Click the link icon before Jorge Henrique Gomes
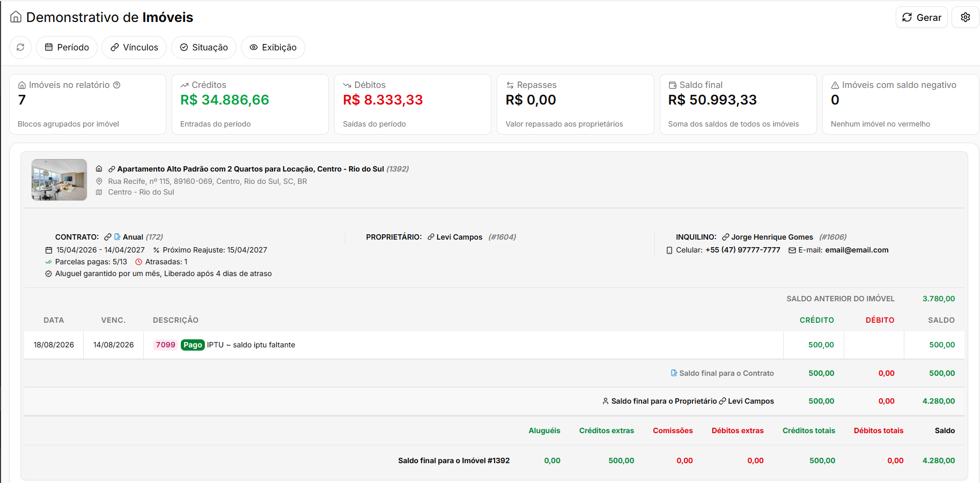Viewport: 980px width, 483px height. point(725,237)
